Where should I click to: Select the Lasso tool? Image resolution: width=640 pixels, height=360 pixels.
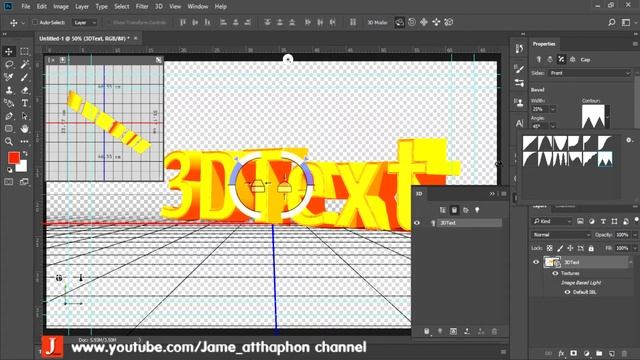tap(9, 64)
